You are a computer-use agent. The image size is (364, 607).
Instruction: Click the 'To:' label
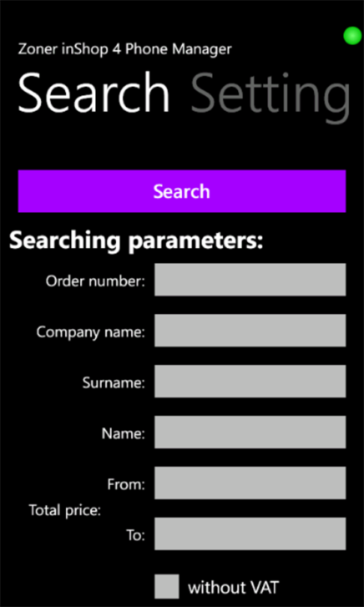136,535
